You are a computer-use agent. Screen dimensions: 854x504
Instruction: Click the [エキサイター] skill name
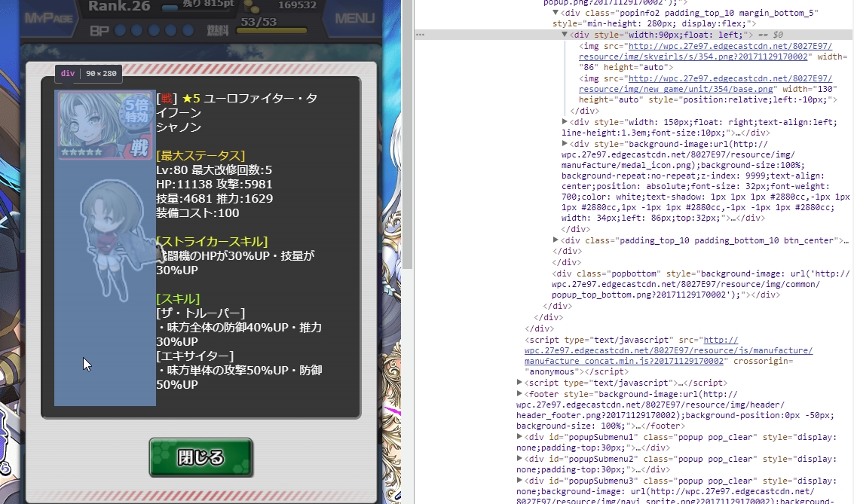195,356
